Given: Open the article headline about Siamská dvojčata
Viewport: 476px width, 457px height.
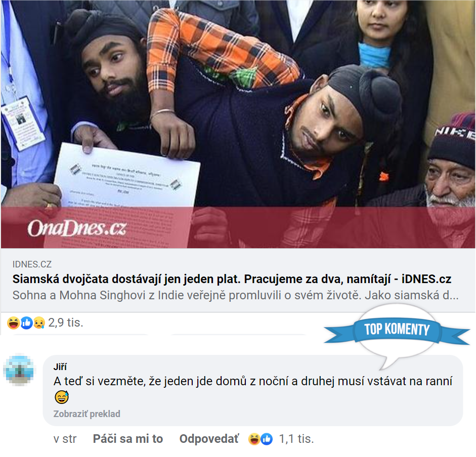Looking at the screenshot, I should [232, 279].
